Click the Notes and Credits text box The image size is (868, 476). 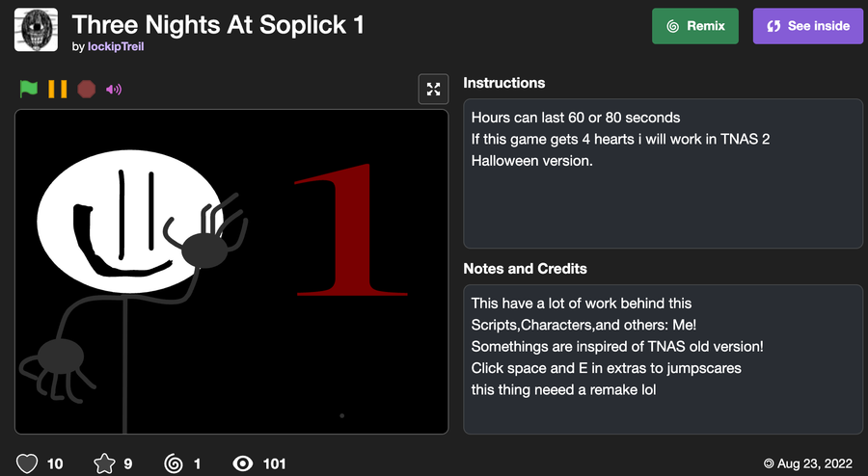pos(663,359)
